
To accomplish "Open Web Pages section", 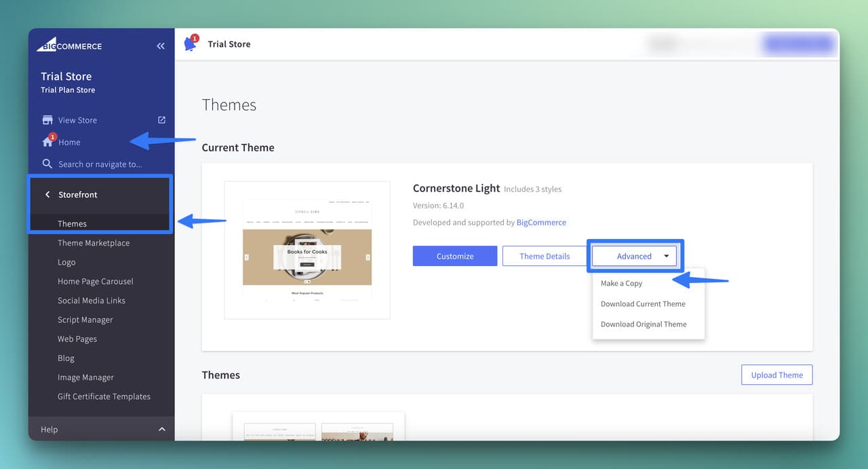I will pos(77,339).
